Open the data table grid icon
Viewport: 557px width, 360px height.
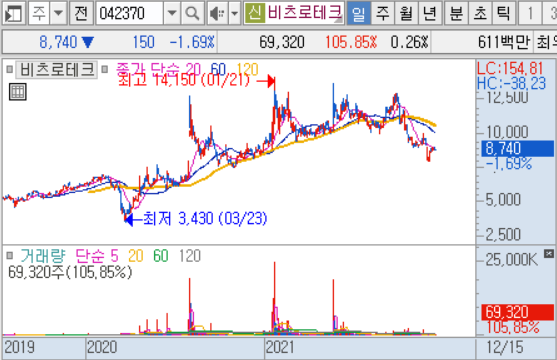click(18, 92)
